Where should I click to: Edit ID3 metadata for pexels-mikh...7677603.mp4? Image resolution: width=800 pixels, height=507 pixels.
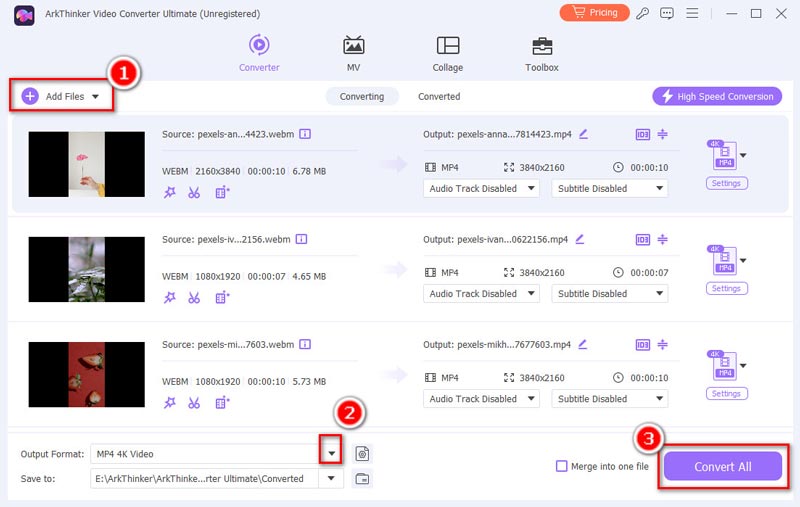coord(642,345)
